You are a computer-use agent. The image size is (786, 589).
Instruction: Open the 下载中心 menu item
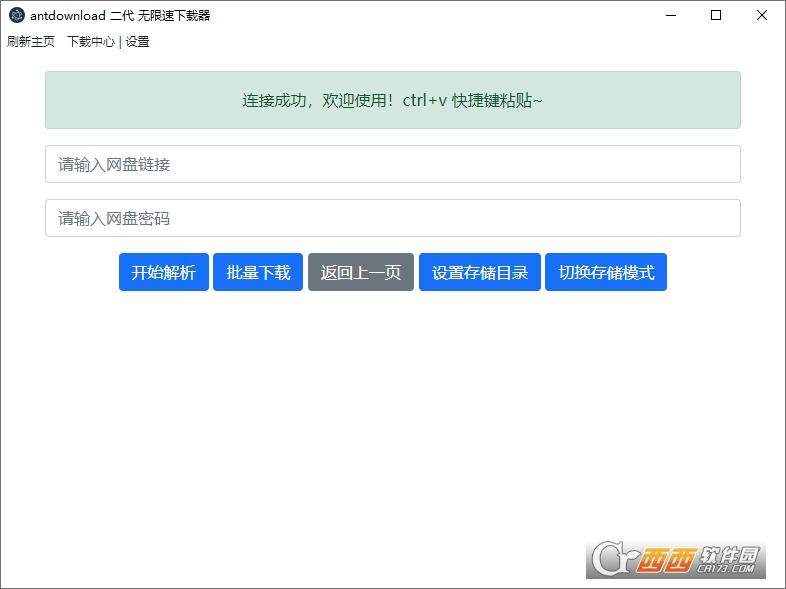(91, 42)
